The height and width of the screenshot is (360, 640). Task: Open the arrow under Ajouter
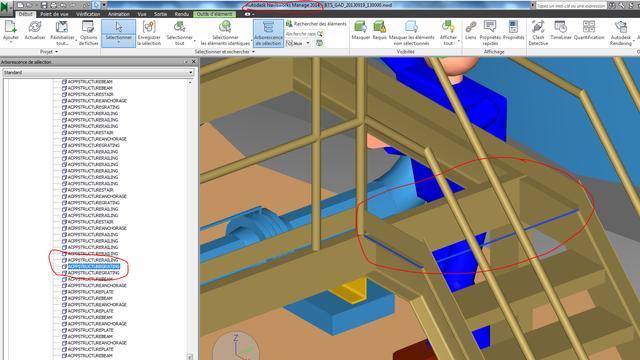coord(11,42)
